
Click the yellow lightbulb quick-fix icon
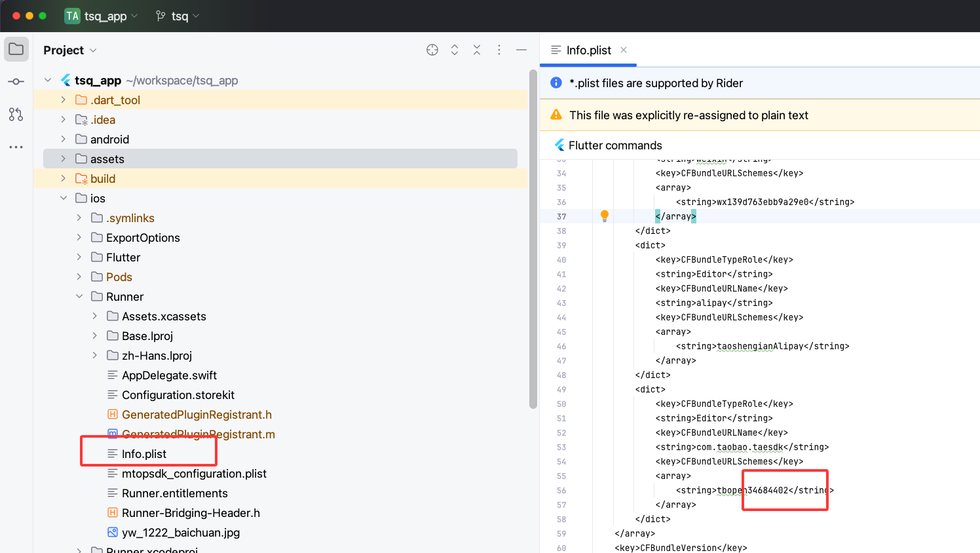[x=605, y=216]
